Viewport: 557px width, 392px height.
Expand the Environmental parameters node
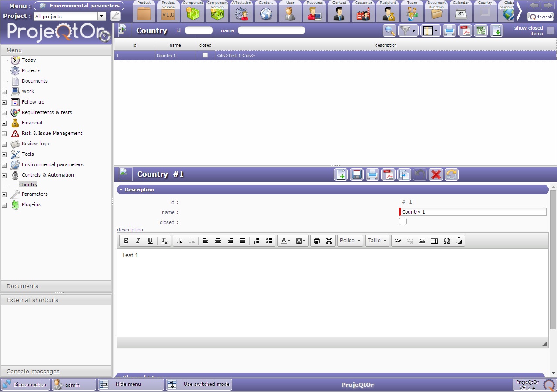point(4,165)
